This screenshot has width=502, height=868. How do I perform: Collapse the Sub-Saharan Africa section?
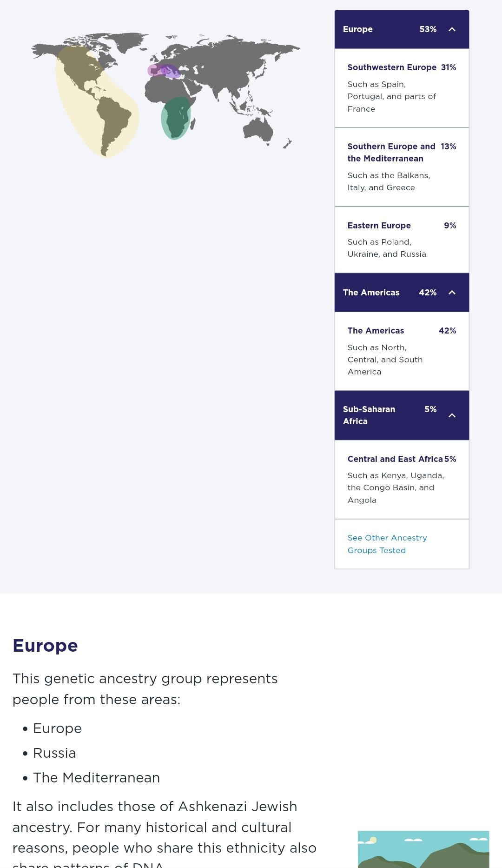[452, 415]
